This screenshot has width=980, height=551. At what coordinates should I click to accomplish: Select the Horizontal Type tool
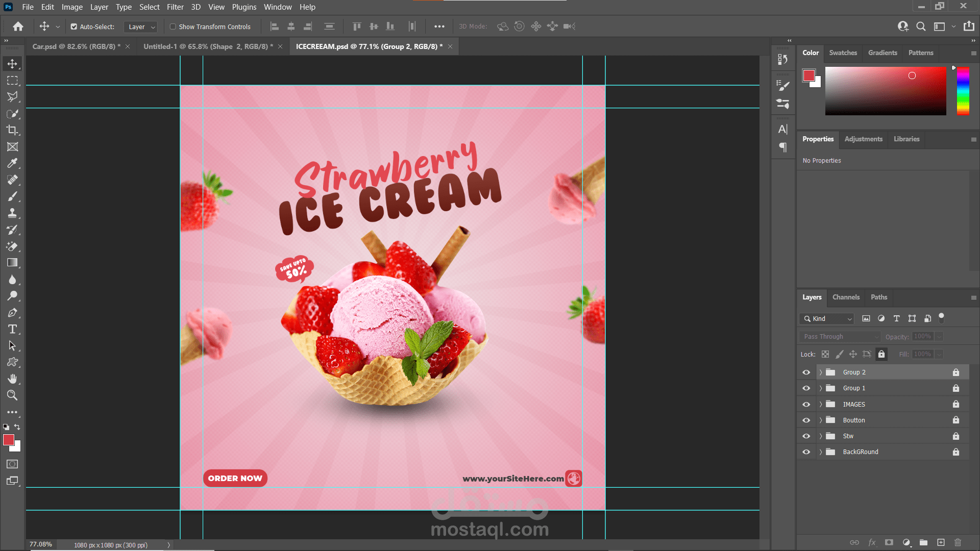coord(12,329)
